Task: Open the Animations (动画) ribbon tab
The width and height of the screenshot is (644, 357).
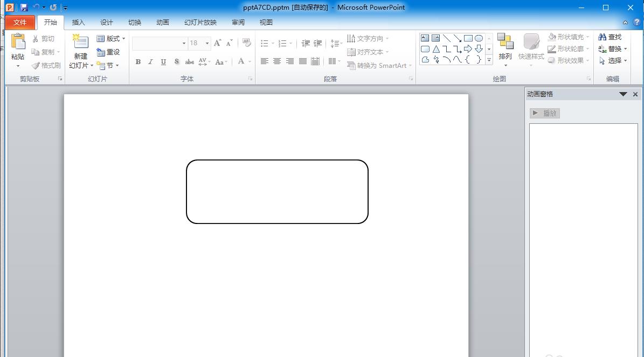Action: [x=162, y=23]
